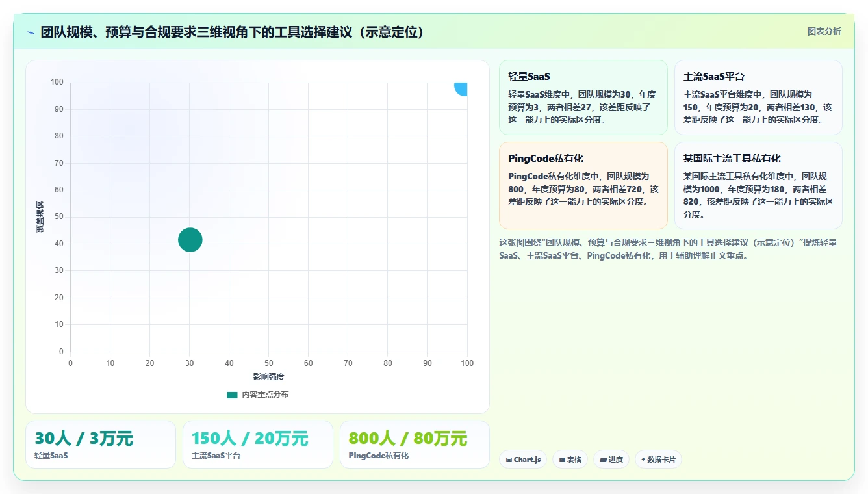Open the 某国际主流工具私有化 info card
Image resolution: width=868 pixels, height=494 pixels.
pos(758,185)
